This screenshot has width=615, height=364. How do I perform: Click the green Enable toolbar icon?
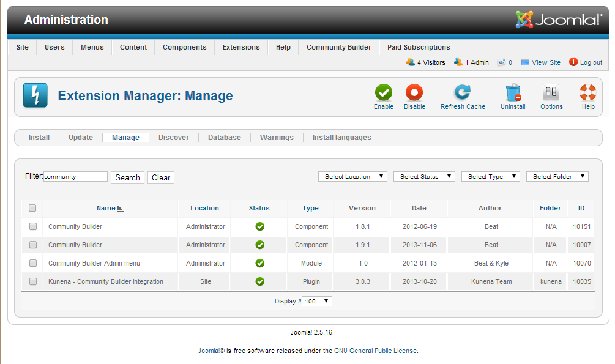(383, 92)
